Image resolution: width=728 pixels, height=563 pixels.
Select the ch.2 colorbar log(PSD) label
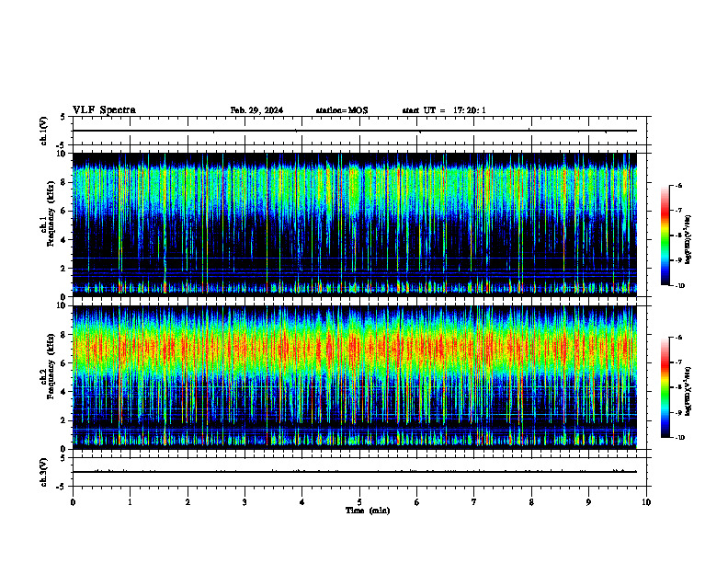tap(688, 391)
